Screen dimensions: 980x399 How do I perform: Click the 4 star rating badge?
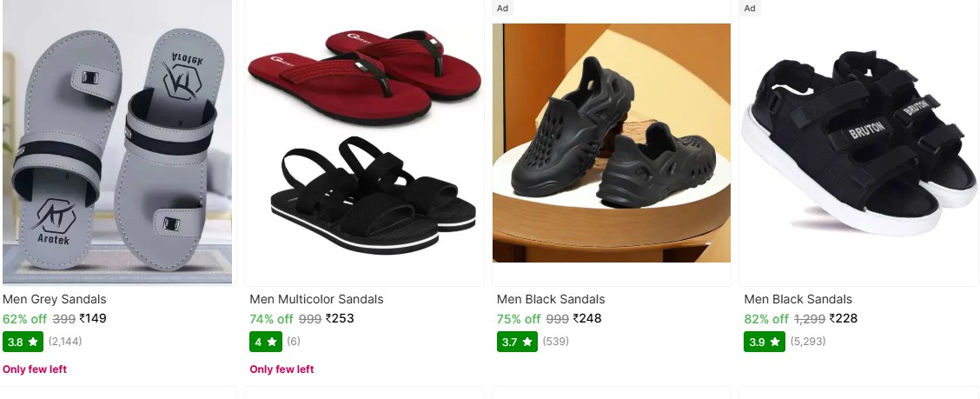(266, 342)
